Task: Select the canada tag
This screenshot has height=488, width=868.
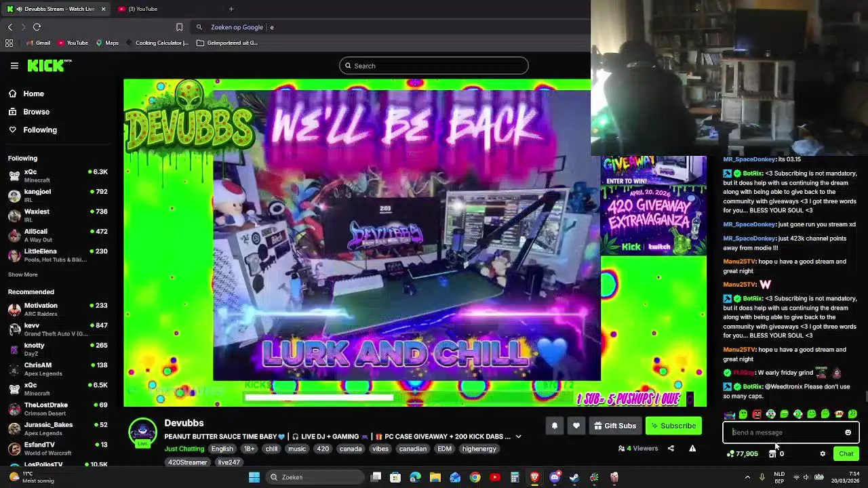Action: pos(351,449)
